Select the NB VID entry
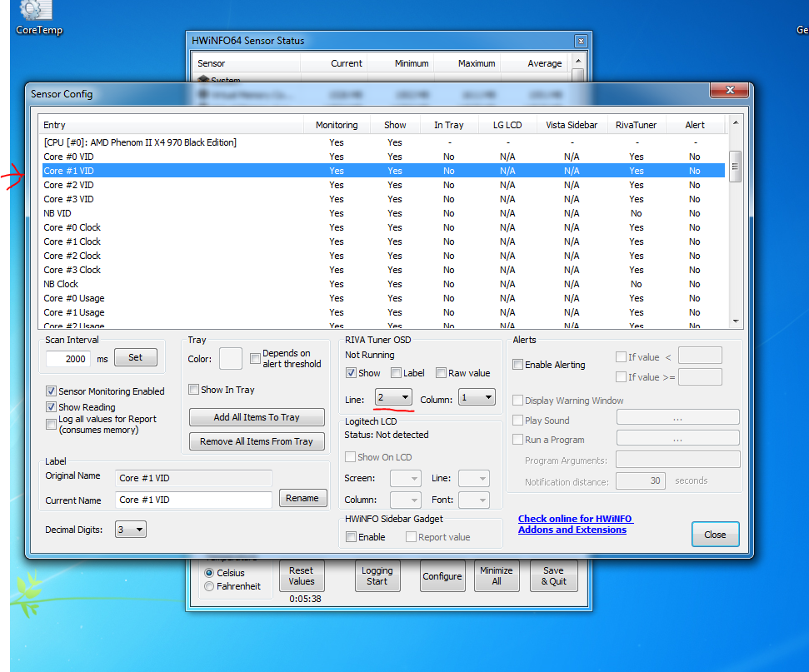The height and width of the screenshot is (672, 809). coord(383,213)
